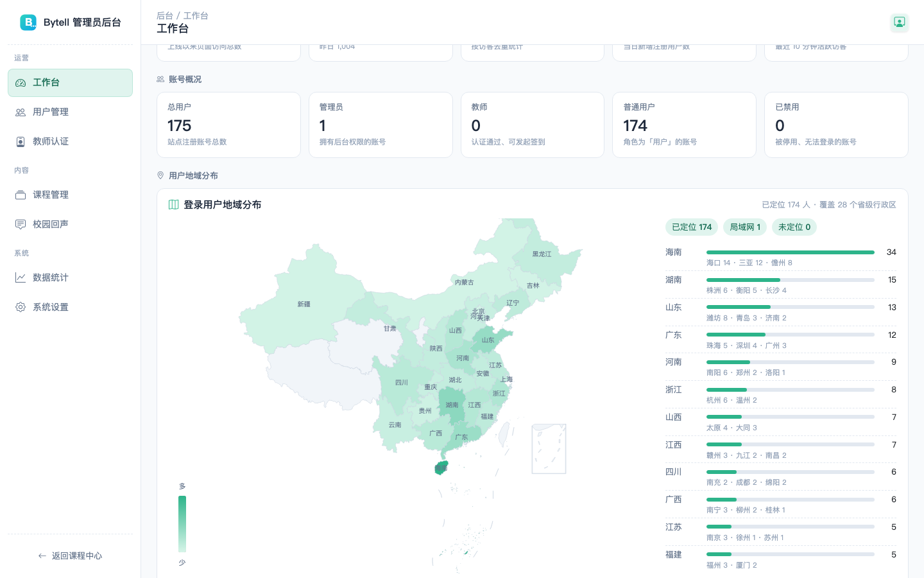The width and height of the screenshot is (924, 578).
Task: Click the 用户地域分布 location pin icon
Action: (x=160, y=176)
